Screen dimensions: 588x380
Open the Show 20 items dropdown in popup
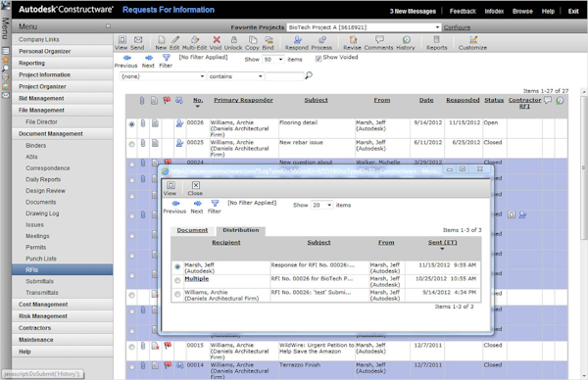(x=321, y=205)
